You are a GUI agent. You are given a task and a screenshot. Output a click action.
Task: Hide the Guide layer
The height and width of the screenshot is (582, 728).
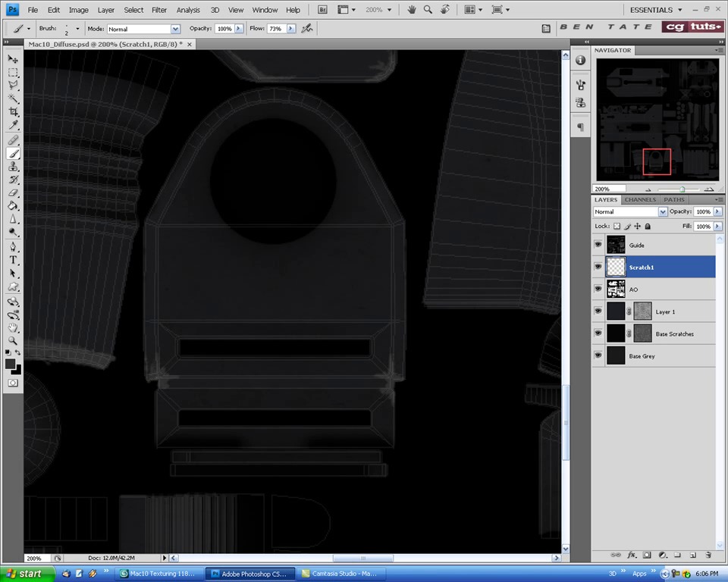(x=598, y=245)
